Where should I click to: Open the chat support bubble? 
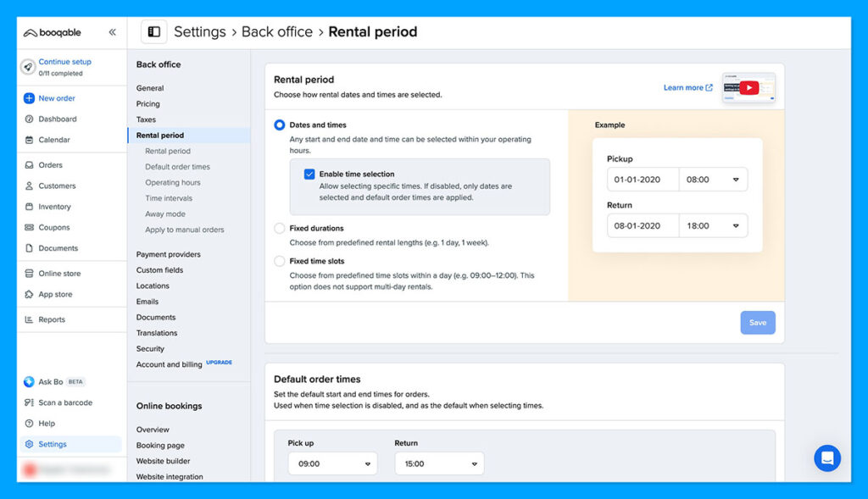827,458
